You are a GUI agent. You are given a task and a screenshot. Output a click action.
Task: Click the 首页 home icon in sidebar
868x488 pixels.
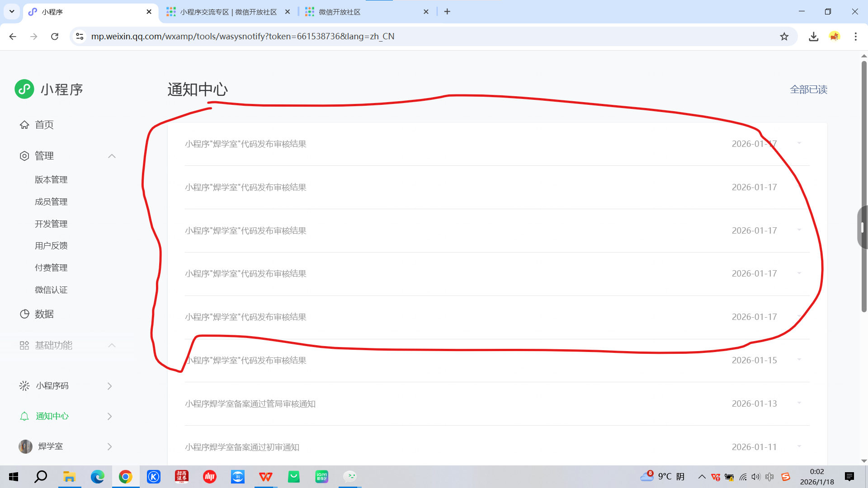coord(24,125)
